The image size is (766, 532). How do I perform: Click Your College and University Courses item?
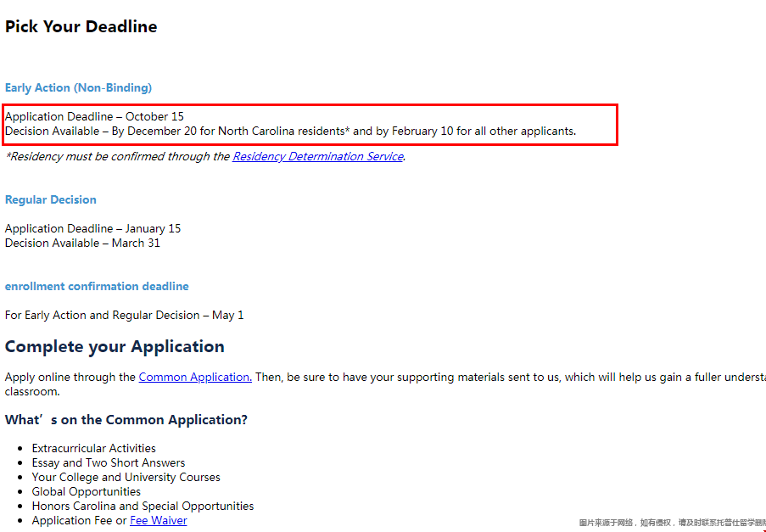click(x=126, y=478)
